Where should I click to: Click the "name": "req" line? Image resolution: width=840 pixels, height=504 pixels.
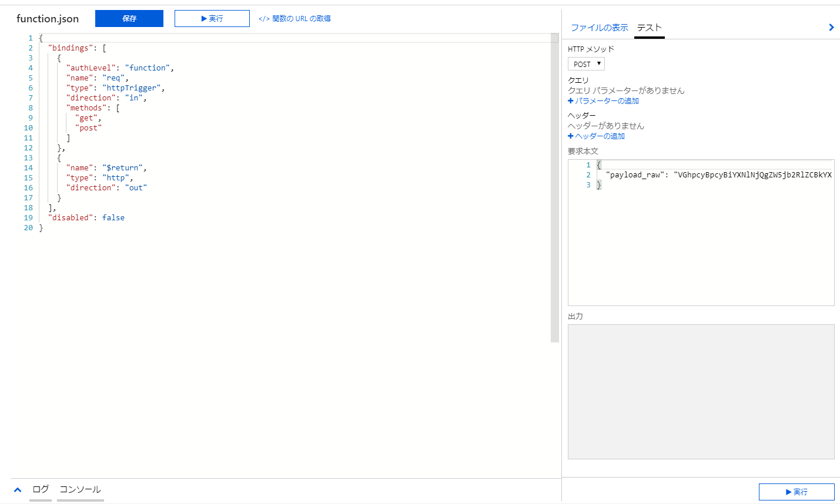point(97,78)
